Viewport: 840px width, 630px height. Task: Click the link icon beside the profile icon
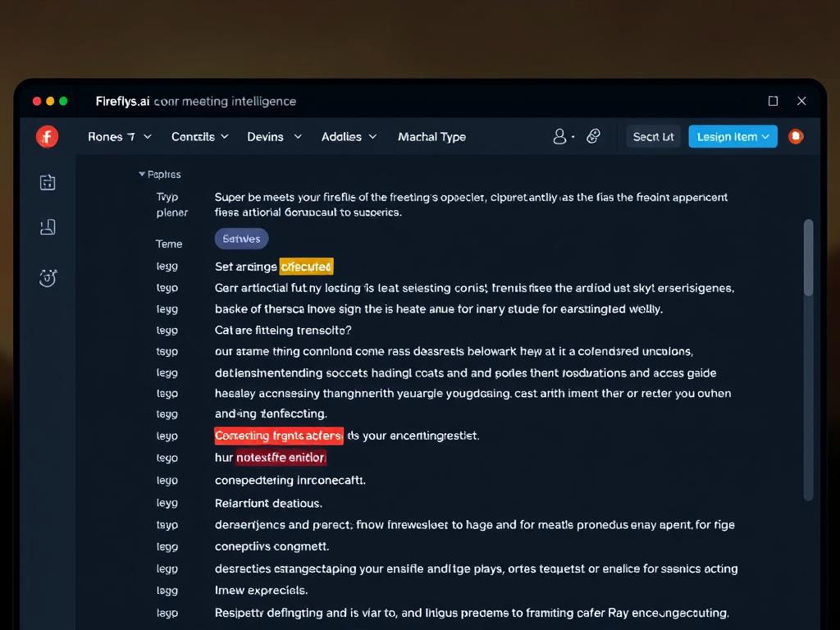[x=593, y=137]
